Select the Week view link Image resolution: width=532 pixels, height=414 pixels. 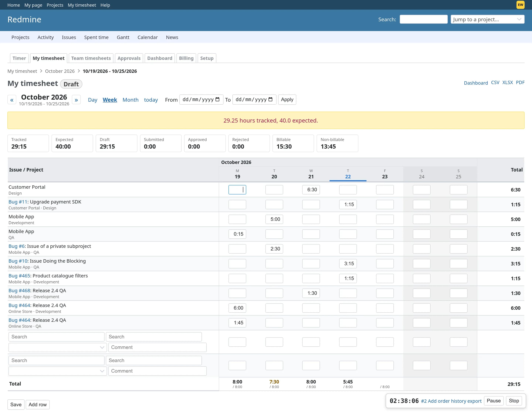tap(110, 100)
